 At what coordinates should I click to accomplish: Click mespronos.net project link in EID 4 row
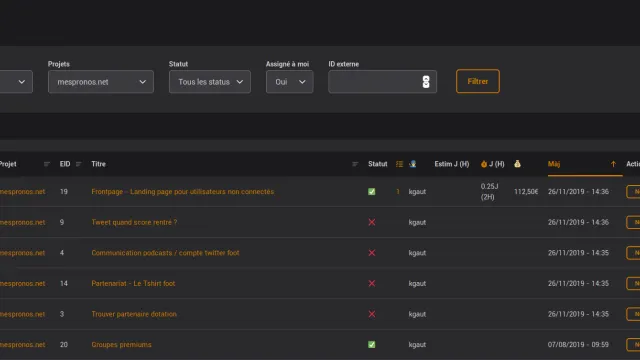click(22, 253)
